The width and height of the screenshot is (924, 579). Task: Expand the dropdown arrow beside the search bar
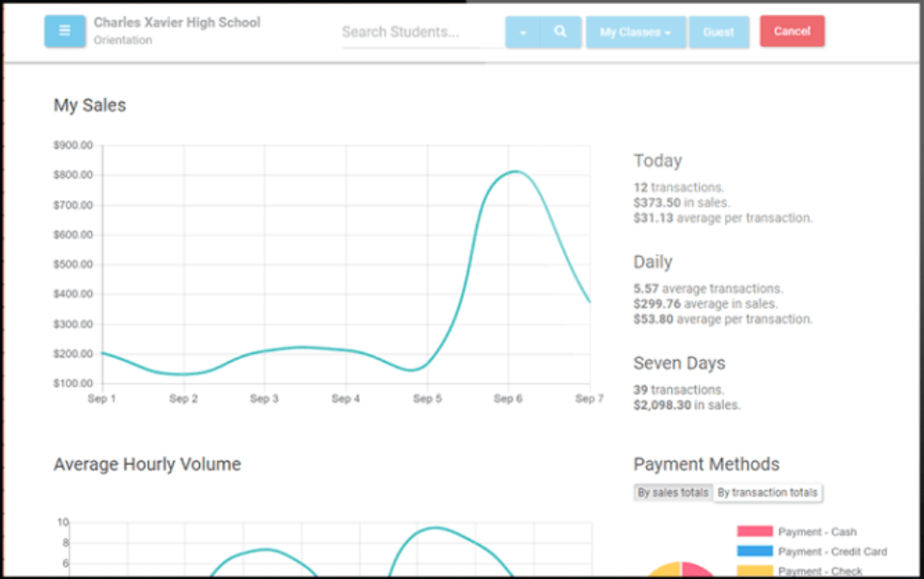(x=522, y=31)
